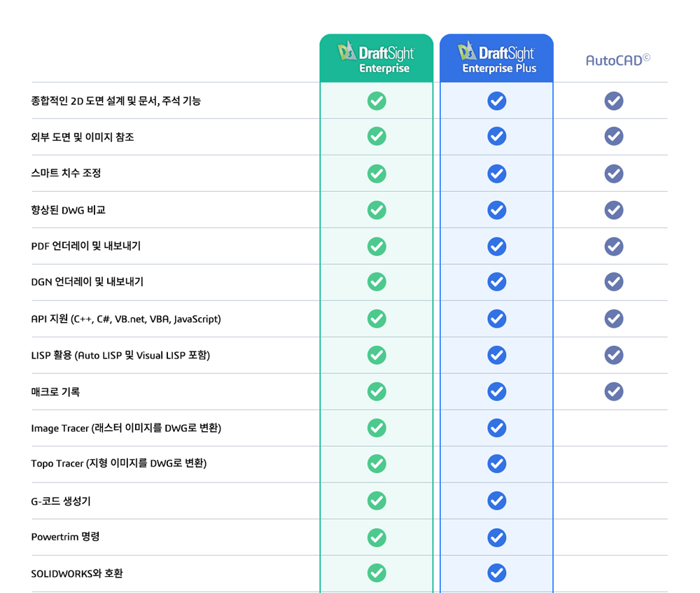Image resolution: width=700 pixels, height=593 pixels.
Task: Select the Topo Tracer feature label
Action: [119, 463]
